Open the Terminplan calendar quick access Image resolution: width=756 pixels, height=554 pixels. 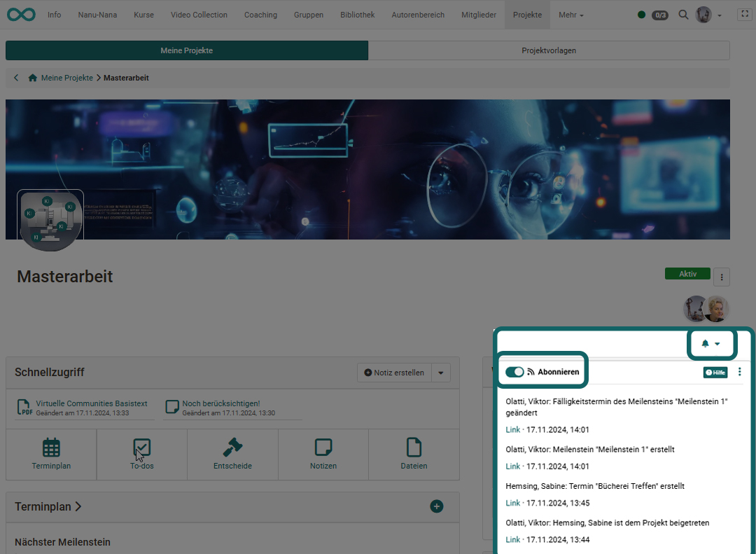tap(51, 454)
